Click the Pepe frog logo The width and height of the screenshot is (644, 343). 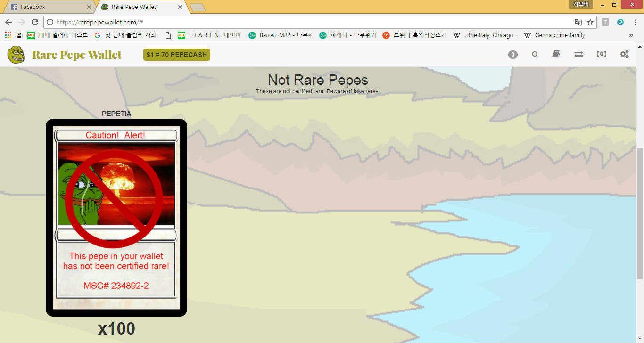(17, 55)
